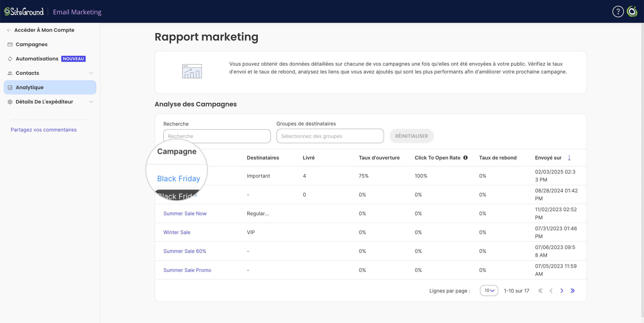Click Analyse des Campagnes heading
The width and height of the screenshot is (644, 323).
click(195, 104)
